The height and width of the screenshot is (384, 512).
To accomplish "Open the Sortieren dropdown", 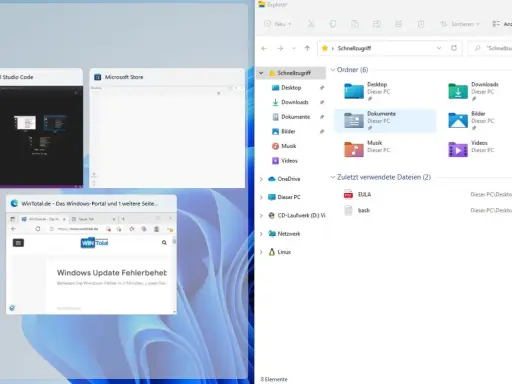I will 460,24.
